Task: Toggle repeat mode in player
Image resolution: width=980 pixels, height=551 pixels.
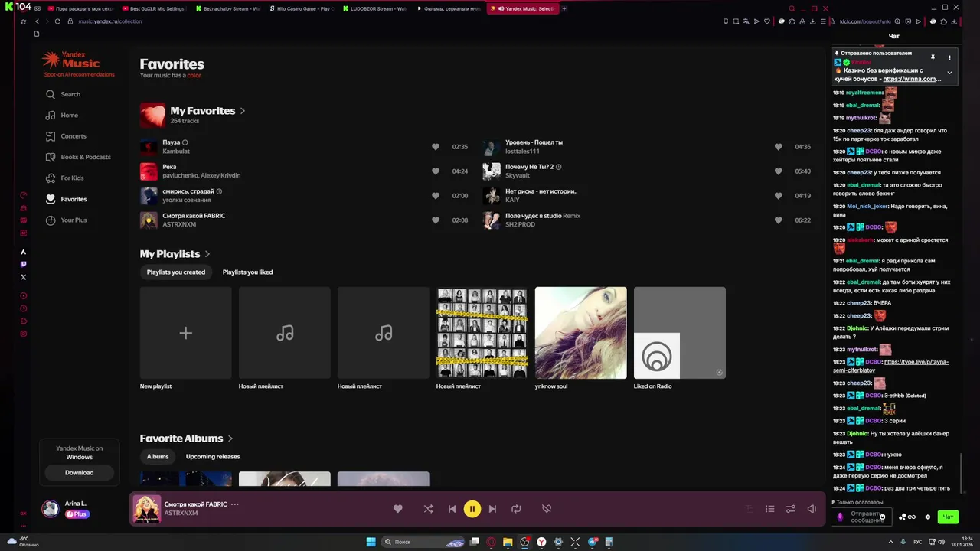Action: click(x=516, y=509)
